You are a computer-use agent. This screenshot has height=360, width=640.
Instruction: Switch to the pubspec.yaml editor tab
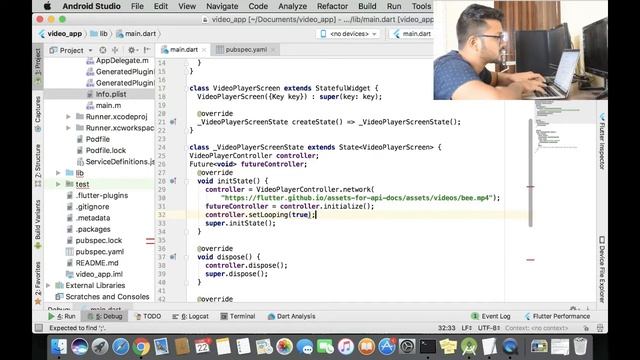[x=246, y=49]
